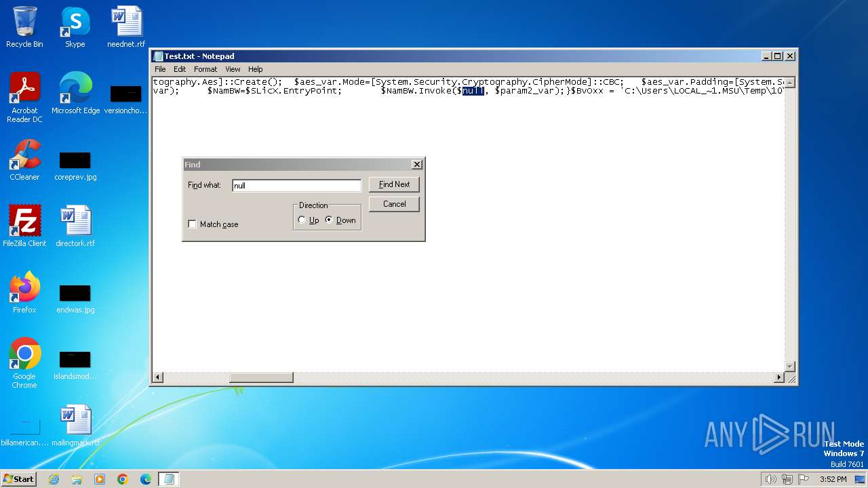
Task: Minimize the Notepad window
Action: tap(767, 56)
